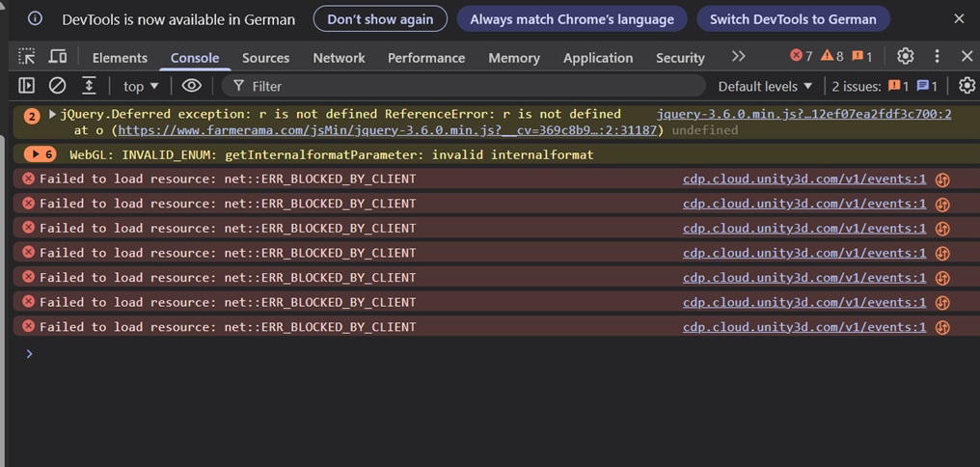Click the preserve log download icon
Viewport: 980px width, 467px height.
pyautogui.click(x=89, y=86)
